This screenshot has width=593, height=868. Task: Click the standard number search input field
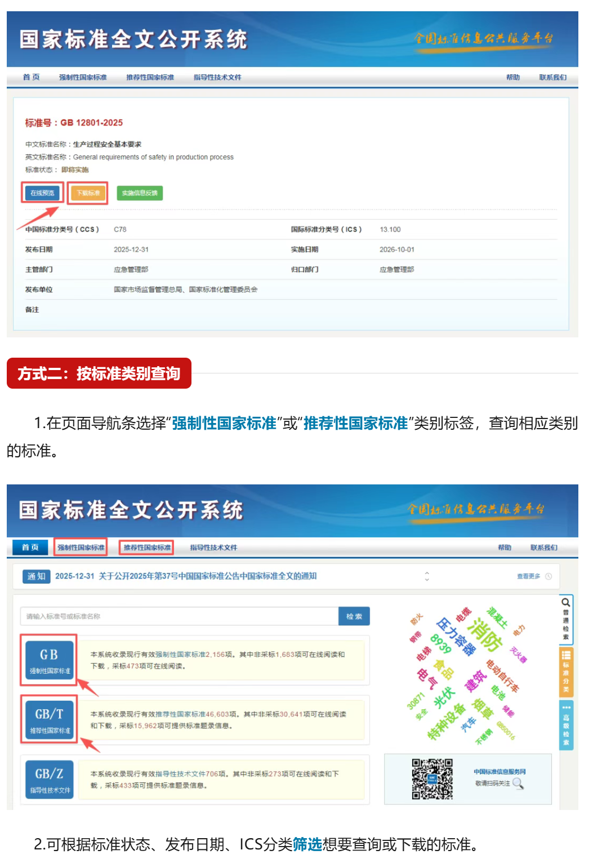click(x=179, y=616)
